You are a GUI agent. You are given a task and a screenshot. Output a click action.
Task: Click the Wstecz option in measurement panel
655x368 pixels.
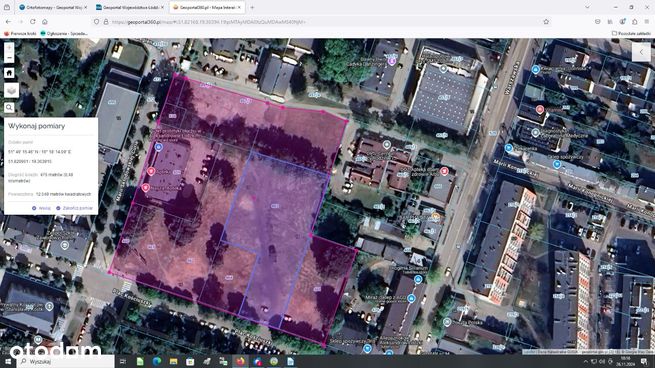tap(42, 208)
